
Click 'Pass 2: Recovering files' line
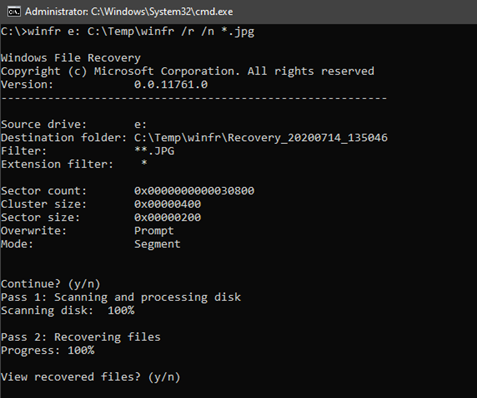click(x=81, y=337)
